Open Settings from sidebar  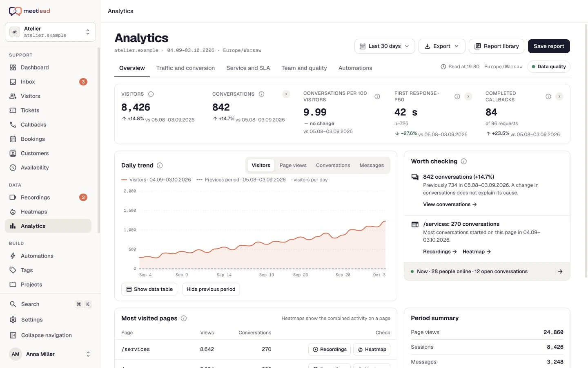(50, 320)
